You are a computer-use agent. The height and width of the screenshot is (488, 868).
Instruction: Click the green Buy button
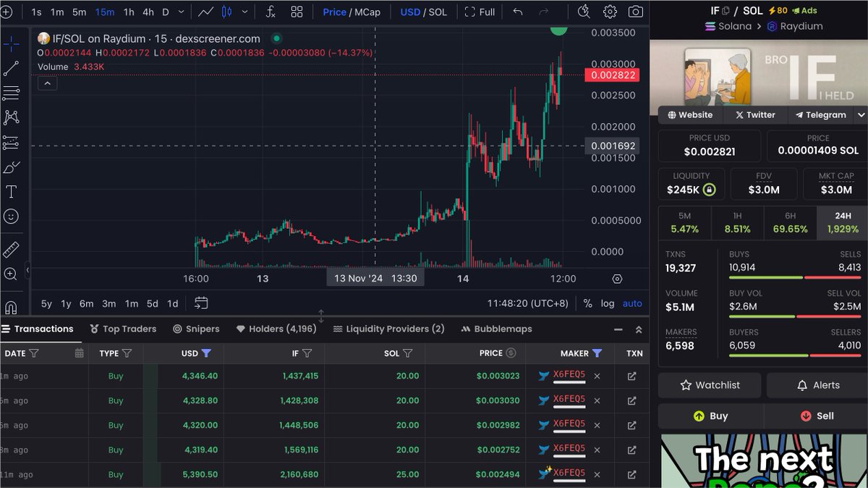pos(710,416)
